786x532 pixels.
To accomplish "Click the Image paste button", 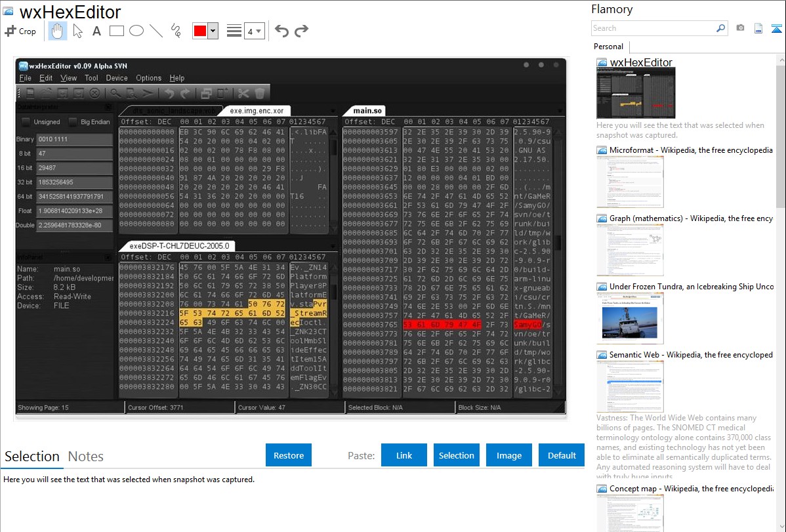I will coord(509,455).
